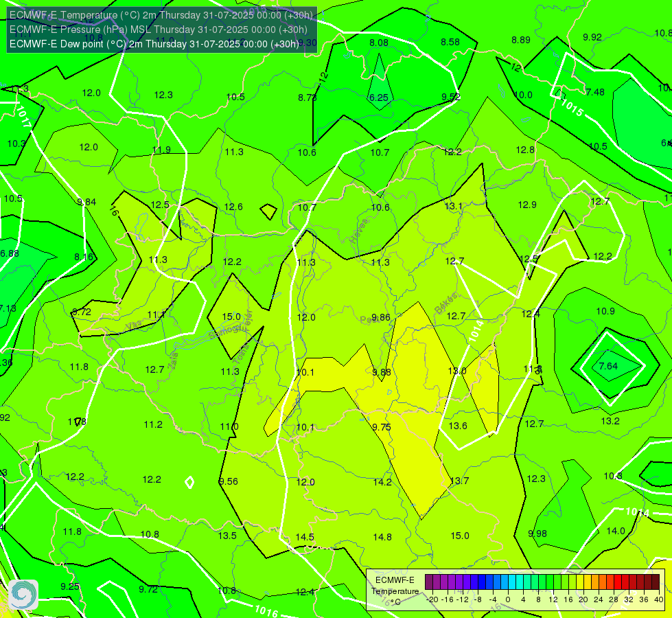Image resolution: width=672 pixels, height=618 pixels.
Task: Click the 8.16 map value
Action: [84, 257]
